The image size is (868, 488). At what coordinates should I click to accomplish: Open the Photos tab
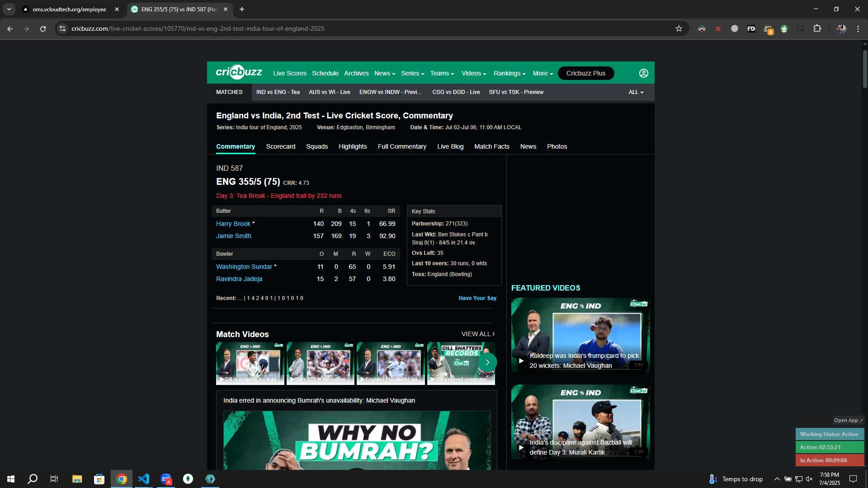click(557, 146)
